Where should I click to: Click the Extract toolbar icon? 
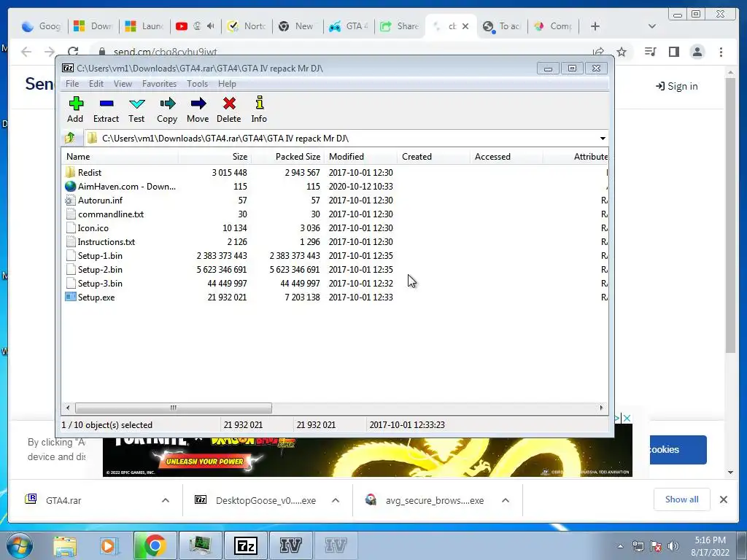click(x=106, y=109)
